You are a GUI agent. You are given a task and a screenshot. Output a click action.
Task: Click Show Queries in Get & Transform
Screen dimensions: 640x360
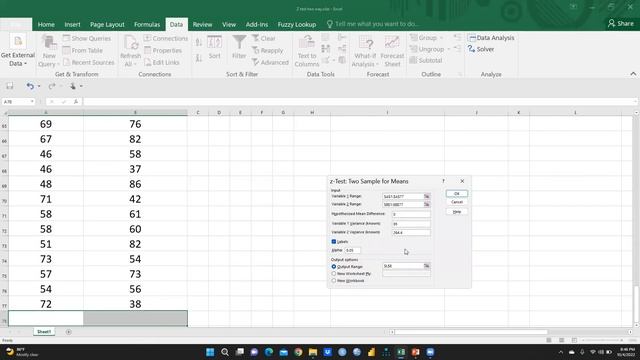pos(87,38)
